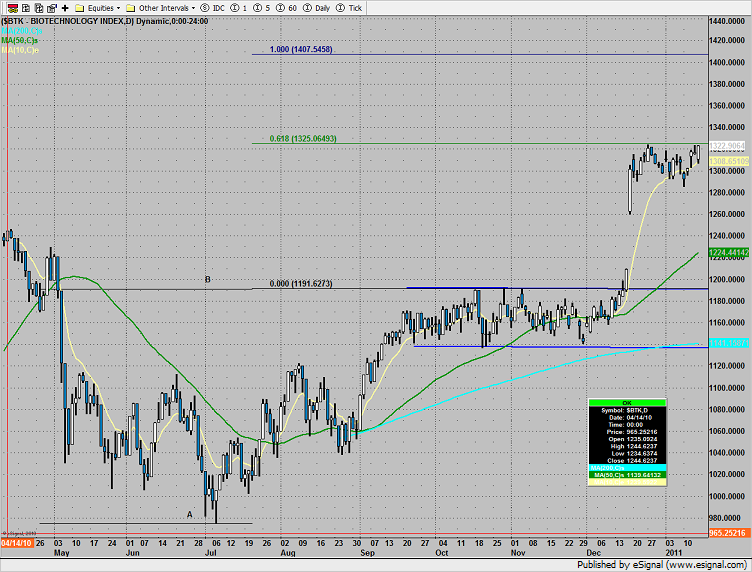Switch to the Tick interval

[x=349, y=8]
